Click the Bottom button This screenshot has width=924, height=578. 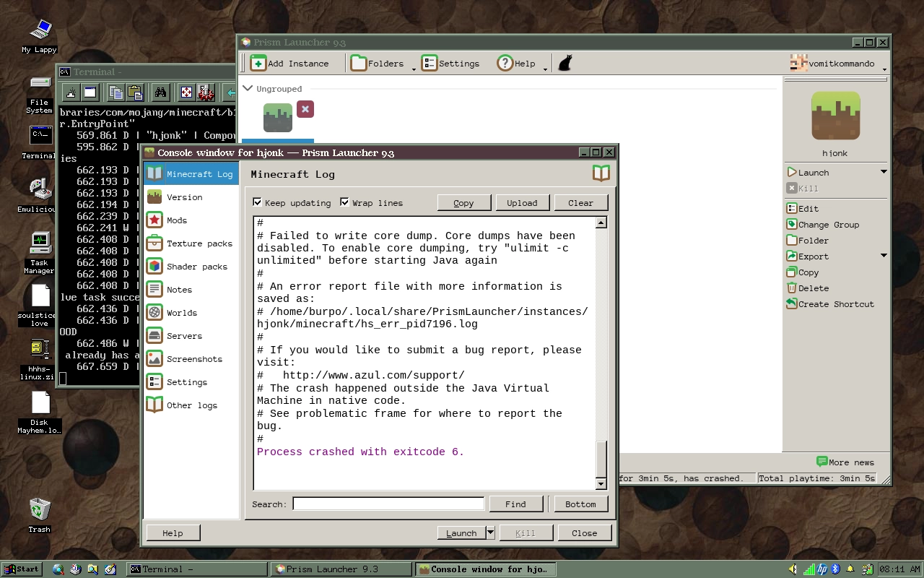[x=580, y=504]
